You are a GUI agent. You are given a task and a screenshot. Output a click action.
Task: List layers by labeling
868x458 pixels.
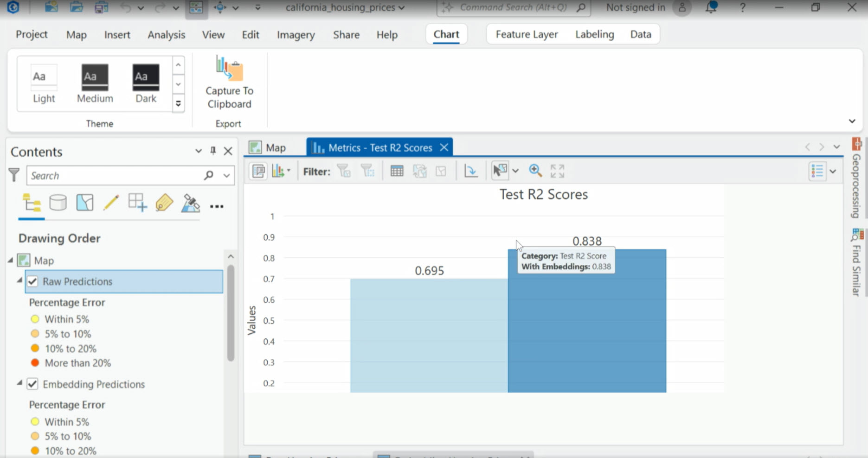coord(164,203)
